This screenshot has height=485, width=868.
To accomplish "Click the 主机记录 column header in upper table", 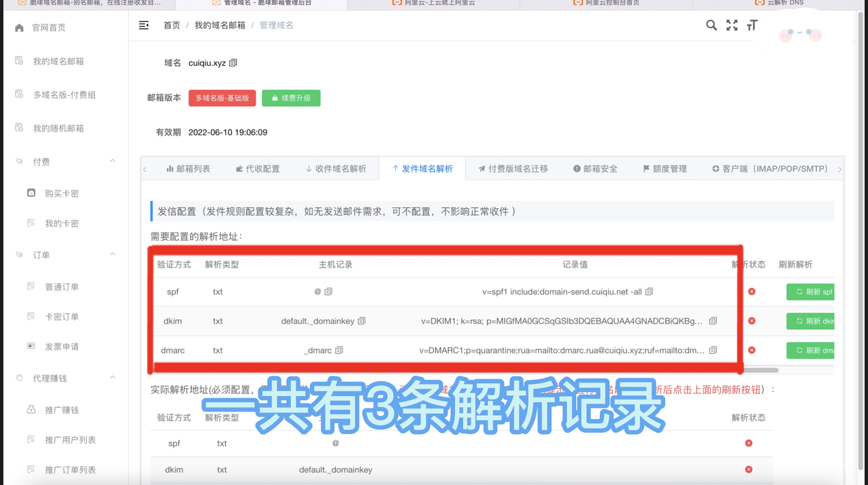I will pyautogui.click(x=336, y=265).
